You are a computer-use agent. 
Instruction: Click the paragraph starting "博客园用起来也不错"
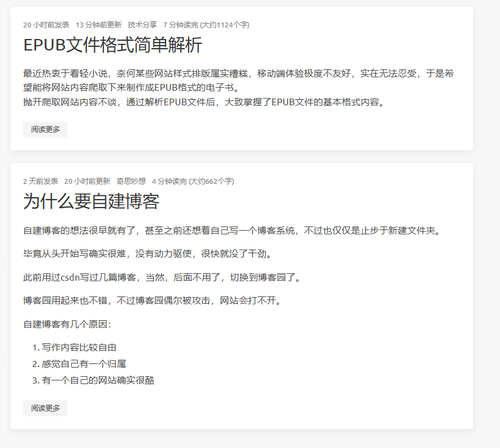pos(152,301)
